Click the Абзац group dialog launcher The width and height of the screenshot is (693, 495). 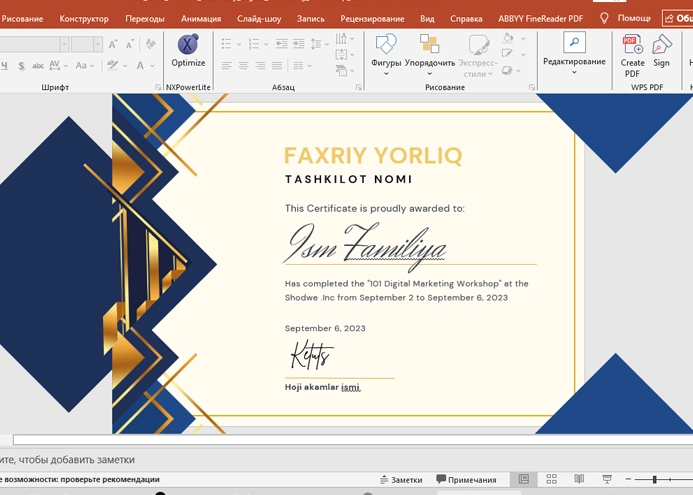[x=358, y=88]
